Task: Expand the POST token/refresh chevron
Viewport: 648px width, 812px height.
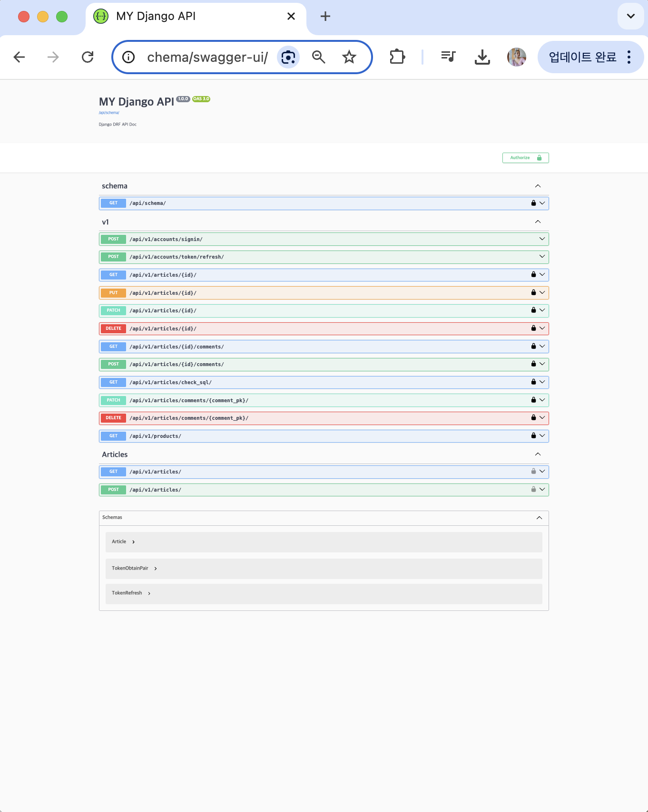Action: [542, 257]
